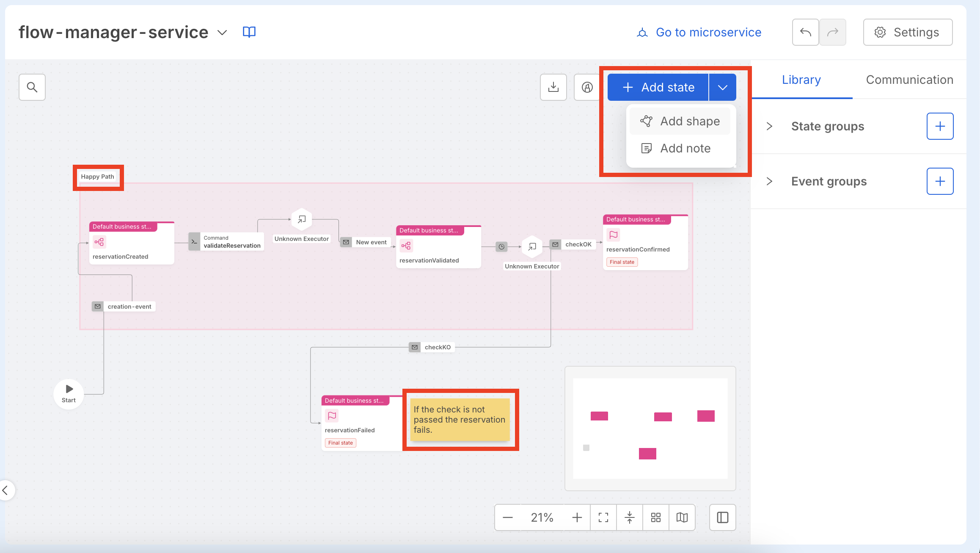Open the flow-manager-service name dropdown
Viewport: 980px width, 553px height.
click(222, 32)
